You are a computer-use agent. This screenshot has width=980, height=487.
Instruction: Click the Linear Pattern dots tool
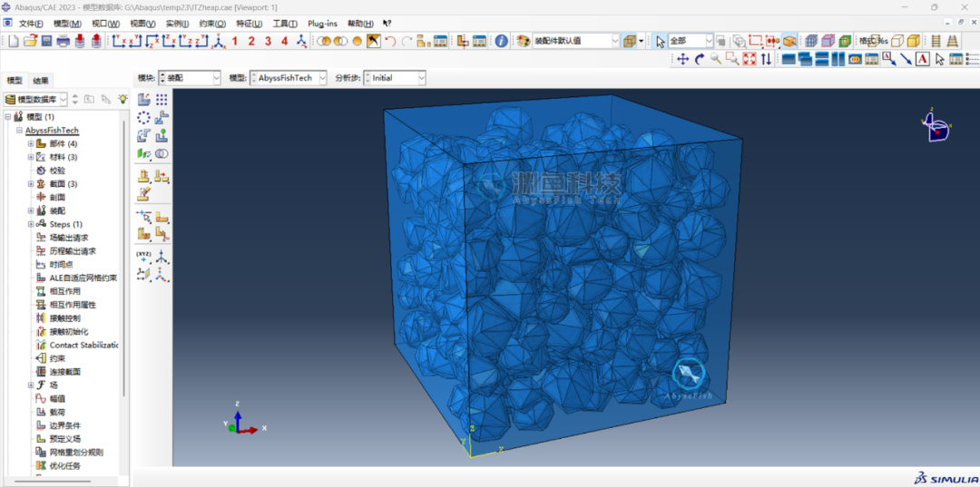point(162,99)
